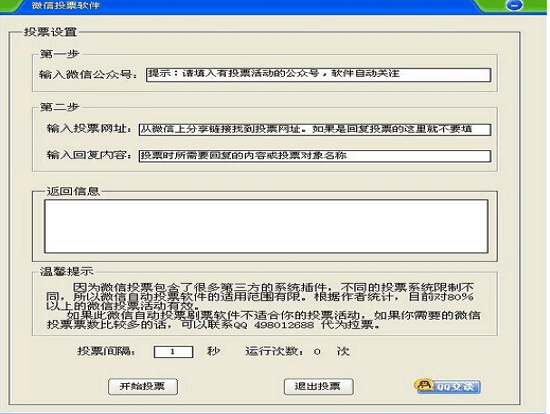Click the 第一步 group heading
The width and height of the screenshot is (550, 414).
pos(60,54)
